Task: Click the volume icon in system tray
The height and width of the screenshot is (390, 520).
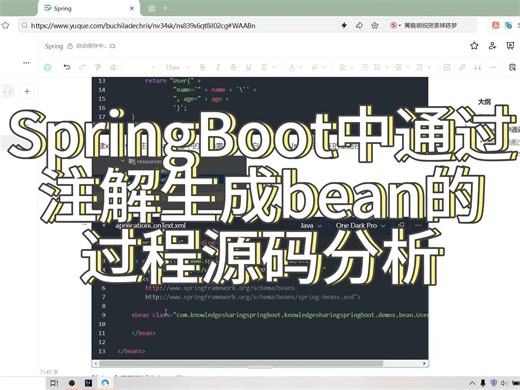Action: pyautogui.click(x=504, y=383)
